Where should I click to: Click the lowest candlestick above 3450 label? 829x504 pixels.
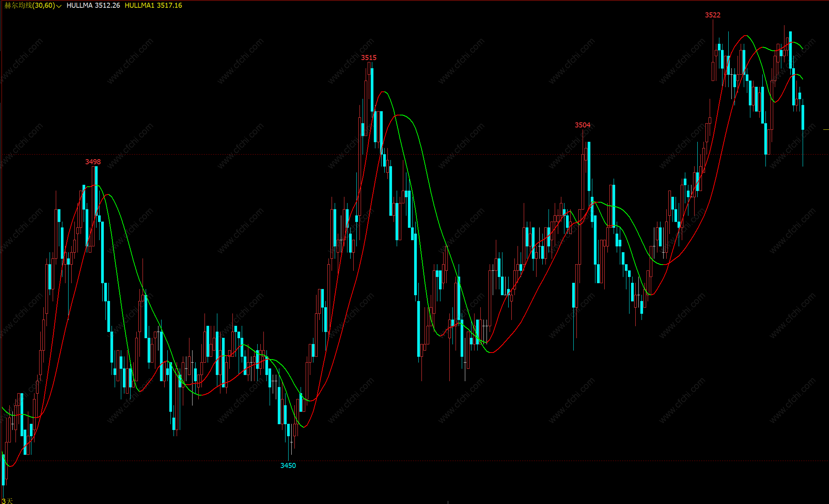[288, 430]
